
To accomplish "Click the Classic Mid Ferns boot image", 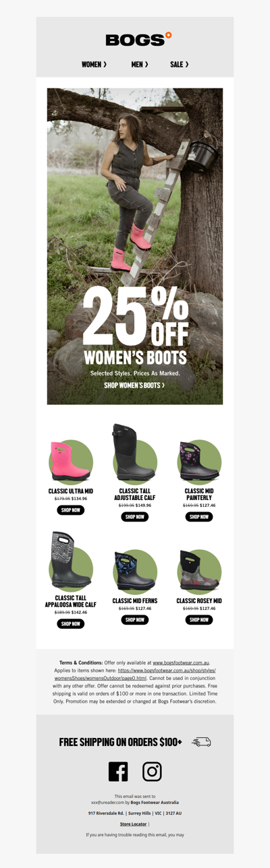I will (134, 570).
